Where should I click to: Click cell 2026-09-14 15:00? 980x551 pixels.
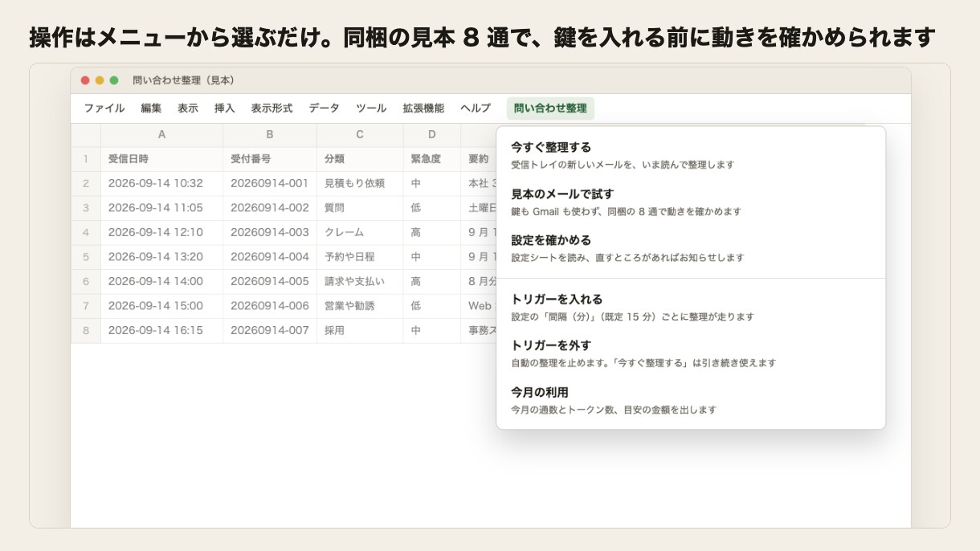[x=161, y=306]
